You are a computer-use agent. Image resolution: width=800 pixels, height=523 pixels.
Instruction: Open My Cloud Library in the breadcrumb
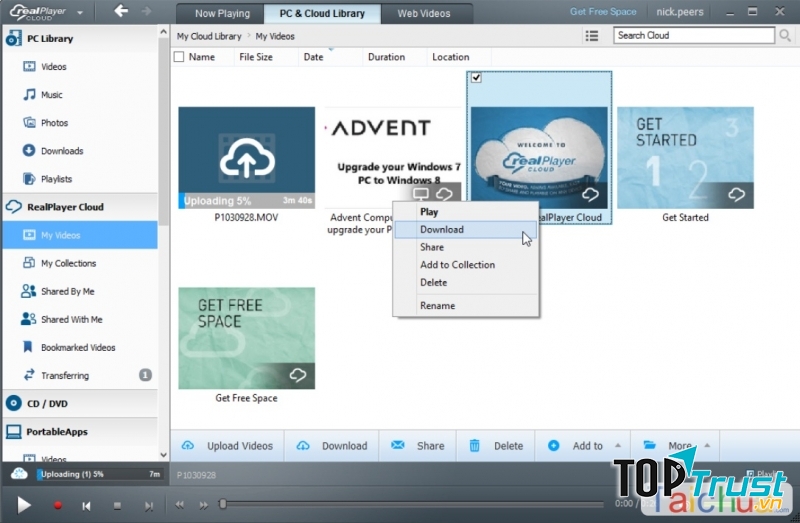(209, 36)
